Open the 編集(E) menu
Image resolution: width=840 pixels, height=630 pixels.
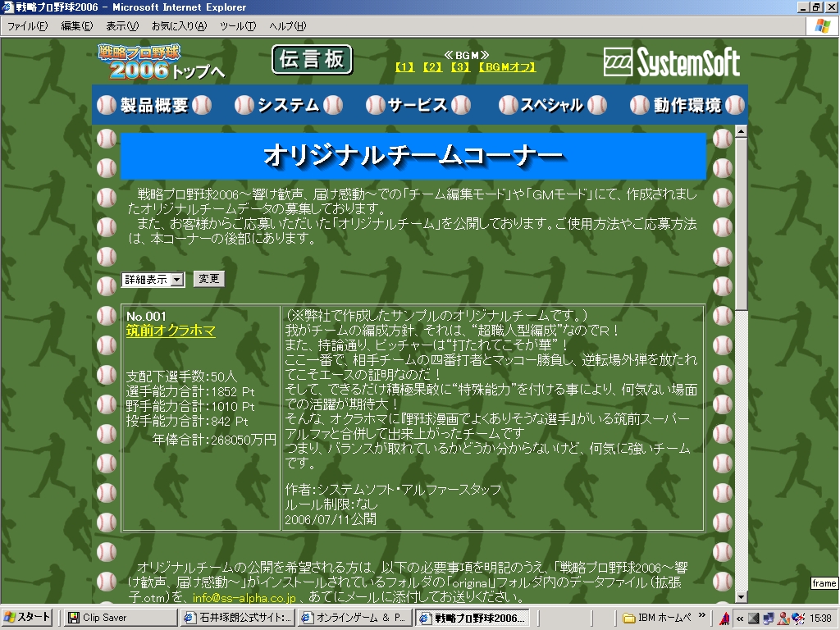click(76, 25)
